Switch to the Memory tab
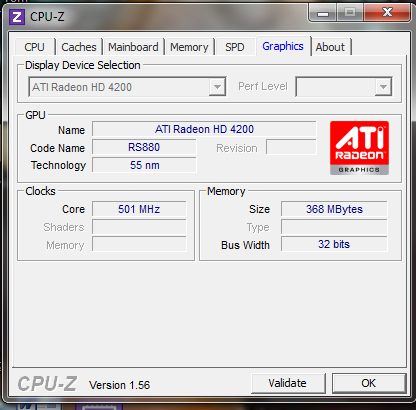Image resolution: width=416 pixels, height=410 pixels. click(x=189, y=47)
